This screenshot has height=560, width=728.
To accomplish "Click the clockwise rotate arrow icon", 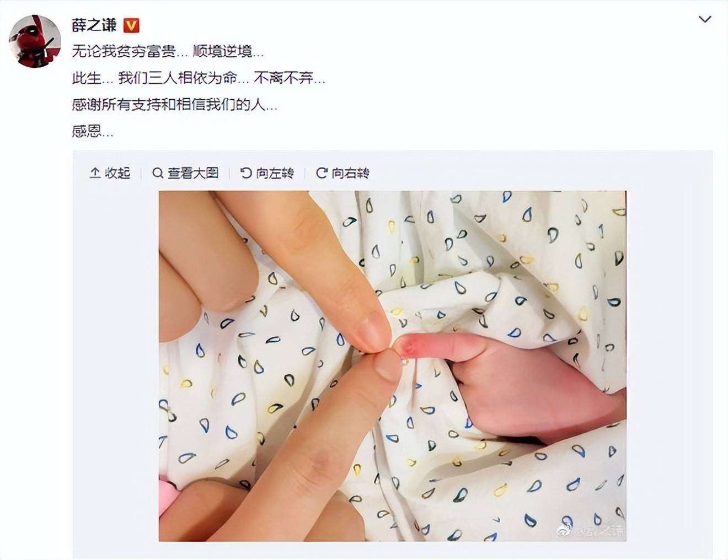I will pos(322,173).
